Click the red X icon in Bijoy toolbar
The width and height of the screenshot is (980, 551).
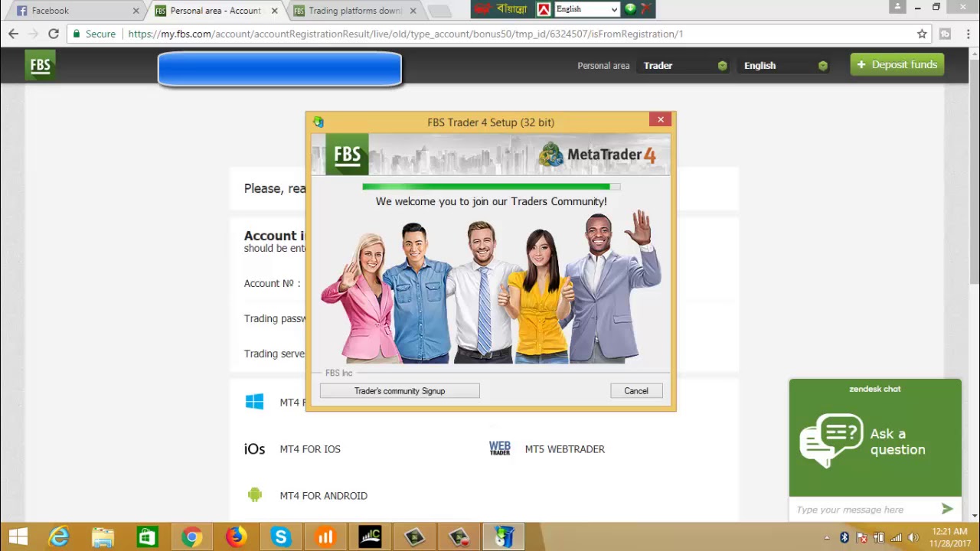coord(645,9)
